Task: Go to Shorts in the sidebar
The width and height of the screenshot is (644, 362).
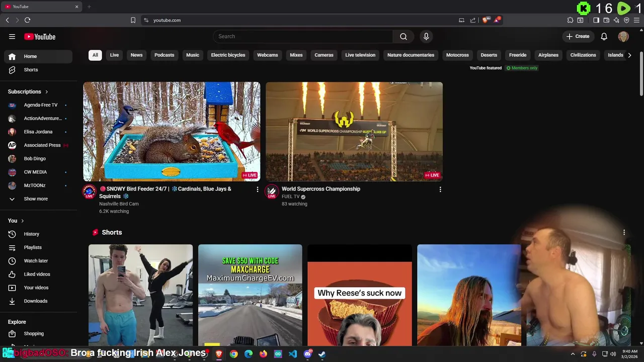Action: pyautogui.click(x=38, y=70)
